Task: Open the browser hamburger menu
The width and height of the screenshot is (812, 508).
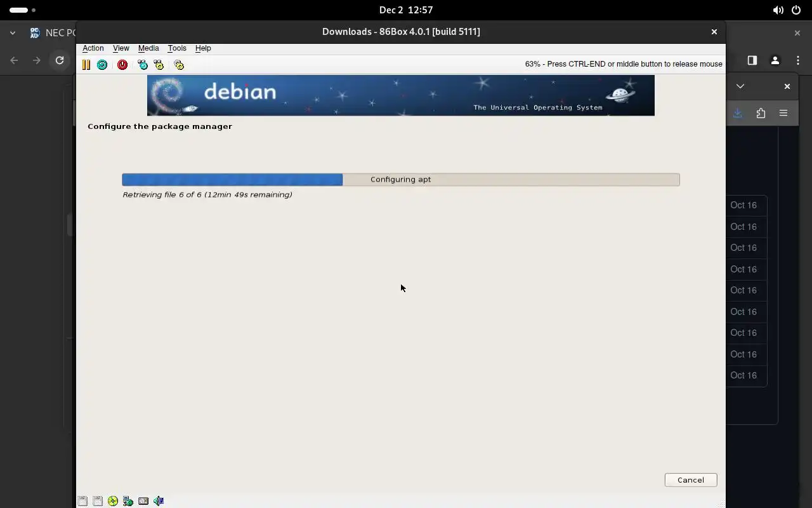Action: (783, 113)
